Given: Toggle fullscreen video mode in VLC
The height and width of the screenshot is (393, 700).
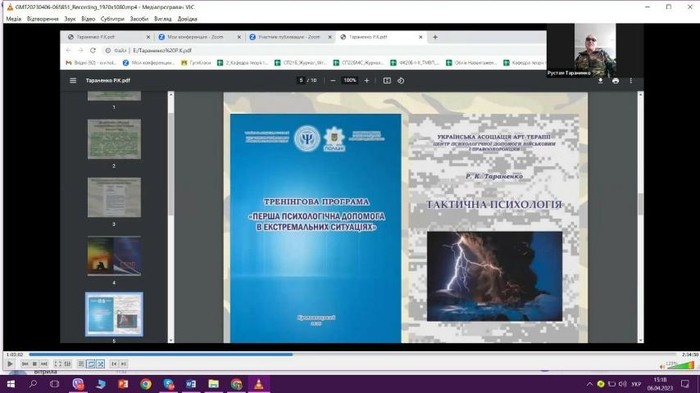Looking at the screenshot, I should [x=58, y=364].
